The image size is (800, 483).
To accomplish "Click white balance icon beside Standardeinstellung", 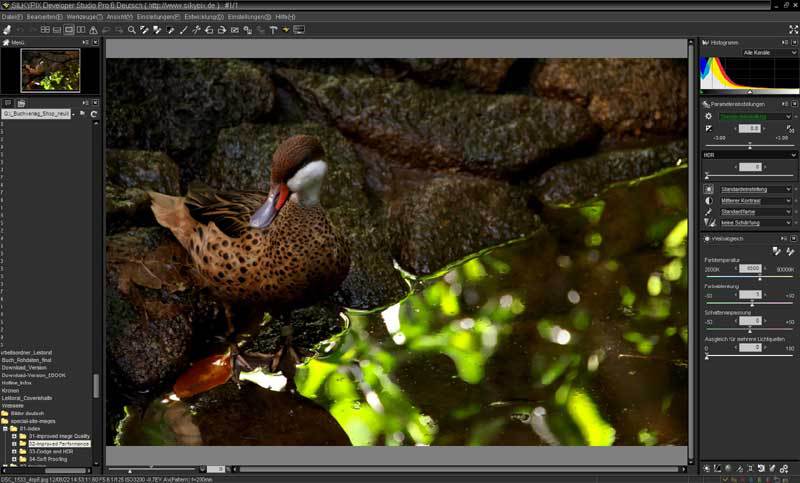I will pos(709,189).
